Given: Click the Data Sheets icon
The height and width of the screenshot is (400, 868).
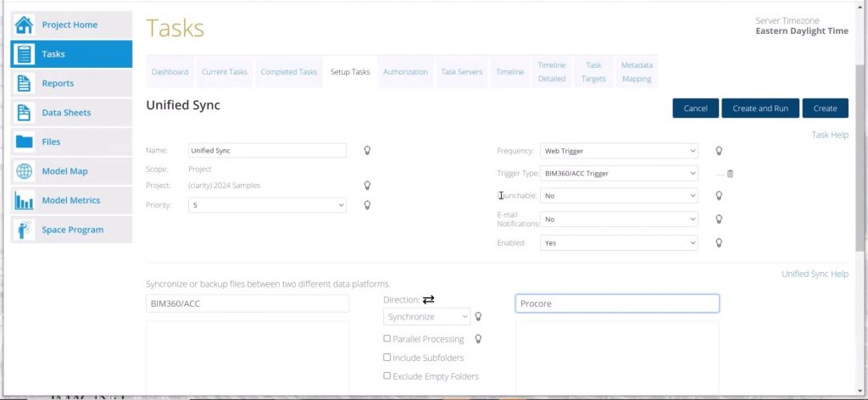Looking at the screenshot, I should (25, 113).
